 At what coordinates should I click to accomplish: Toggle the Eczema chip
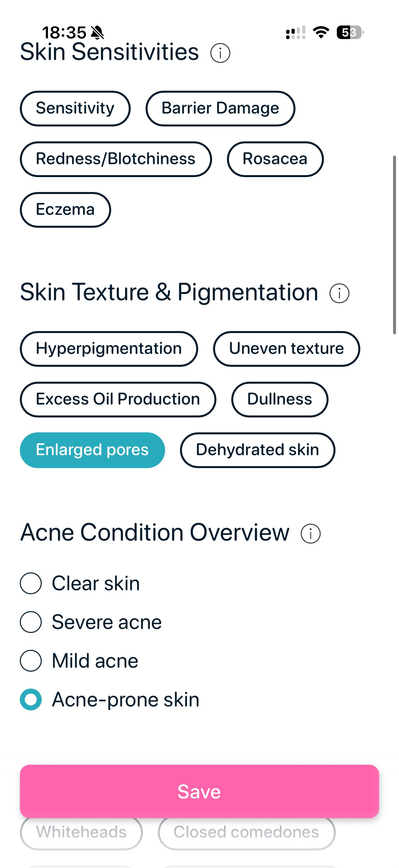point(66,209)
